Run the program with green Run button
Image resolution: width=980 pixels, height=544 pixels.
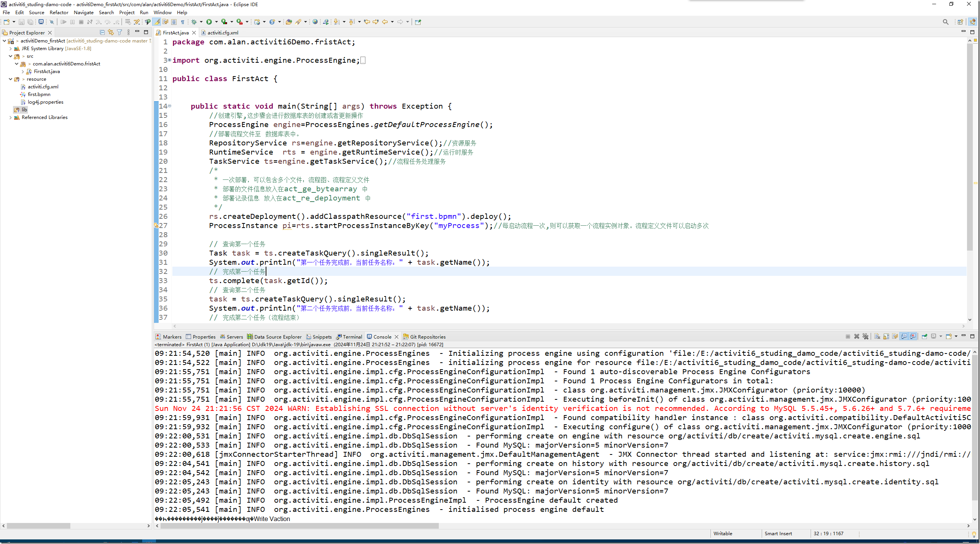[209, 22]
